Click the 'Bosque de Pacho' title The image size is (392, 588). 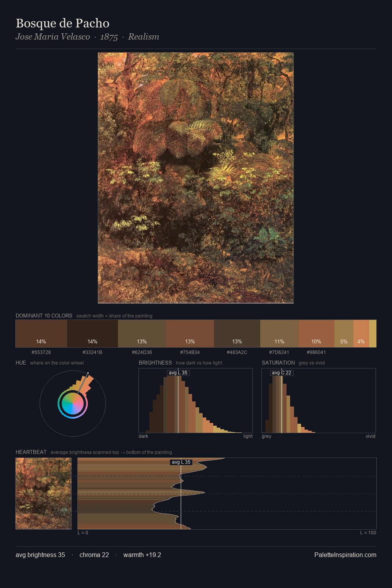pos(62,23)
